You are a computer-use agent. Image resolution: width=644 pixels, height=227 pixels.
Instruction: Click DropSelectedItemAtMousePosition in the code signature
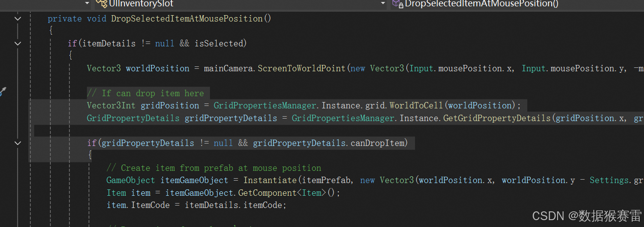(x=187, y=19)
